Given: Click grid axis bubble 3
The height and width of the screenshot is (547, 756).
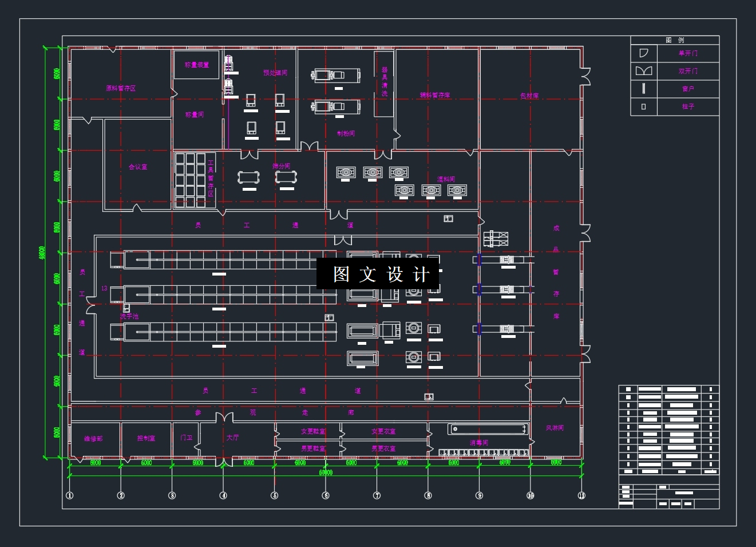Looking at the screenshot, I should (172, 495).
